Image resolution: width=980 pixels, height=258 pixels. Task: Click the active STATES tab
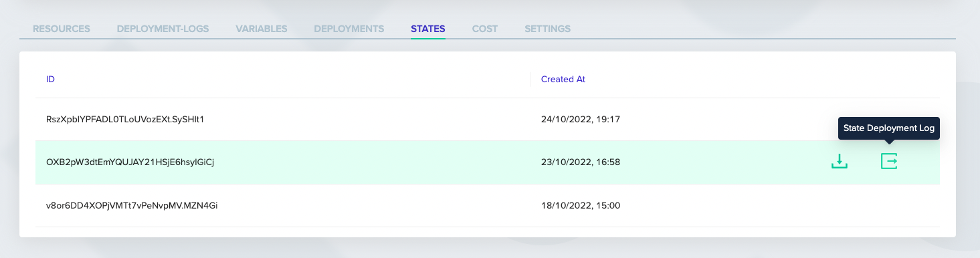428,29
